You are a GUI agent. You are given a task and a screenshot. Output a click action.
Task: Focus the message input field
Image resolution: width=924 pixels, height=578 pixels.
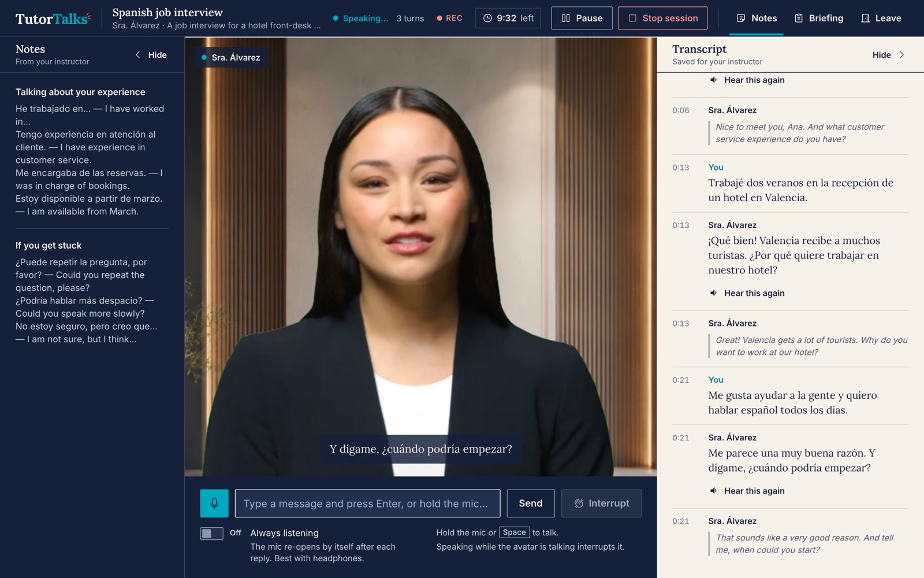coord(367,503)
